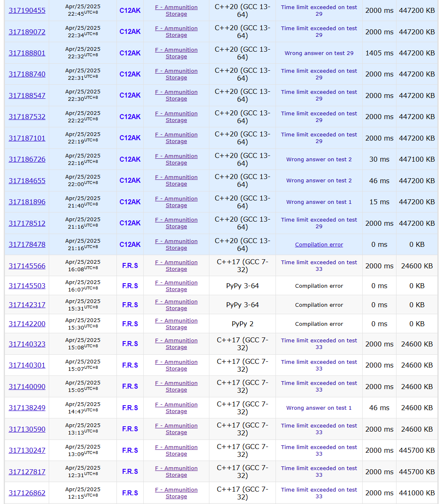The width and height of the screenshot is (444, 504).
Task: Open Compilation error link for submission 317178478
Action: pos(319,244)
